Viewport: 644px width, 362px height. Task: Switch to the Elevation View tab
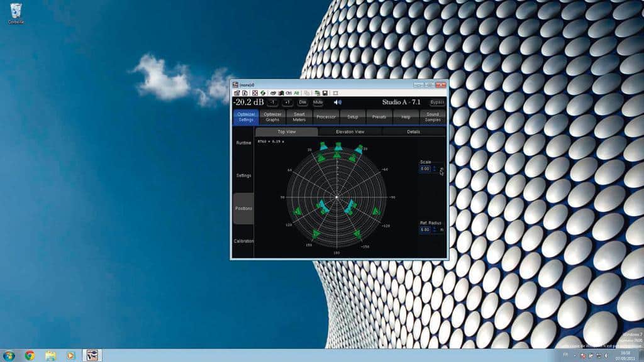349,132
